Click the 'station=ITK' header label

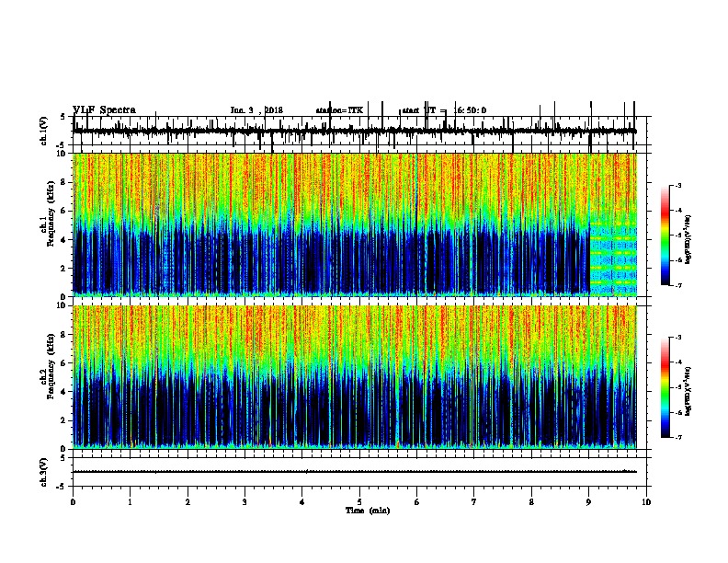pyautogui.click(x=339, y=110)
